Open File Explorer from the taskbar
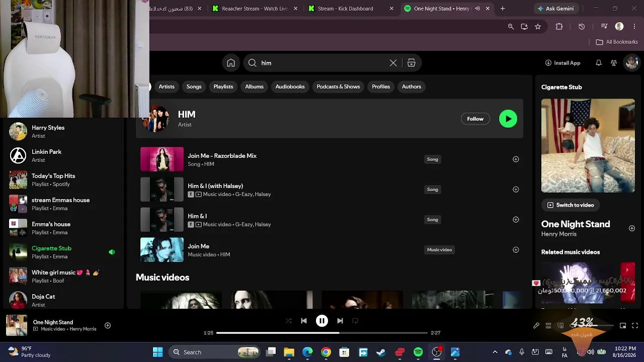This screenshot has width=644, height=362. (x=289, y=352)
